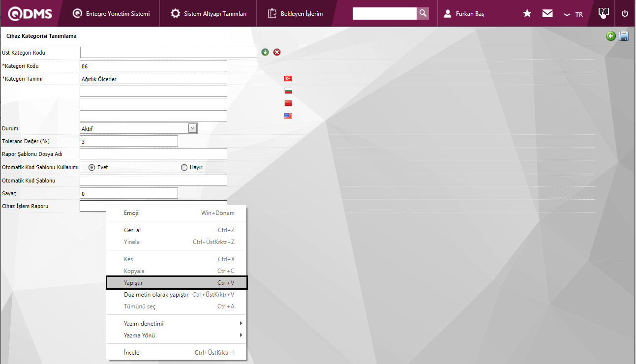The width and height of the screenshot is (636, 364).
Task: Click the Sistem Altyapı Tanımları gear icon
Action: [175, 14]
